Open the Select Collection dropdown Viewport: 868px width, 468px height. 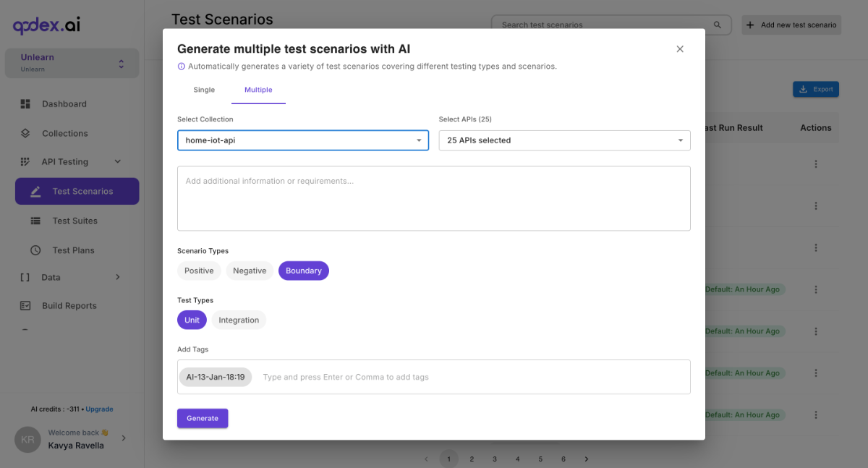coord(303,140)
